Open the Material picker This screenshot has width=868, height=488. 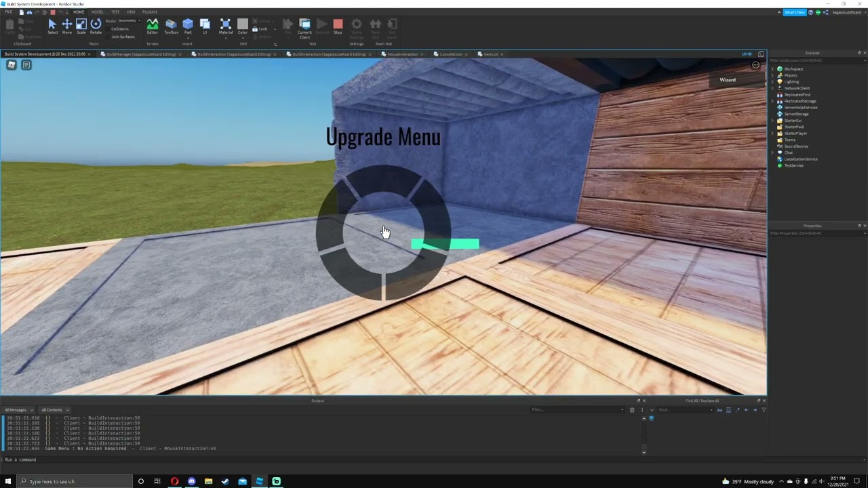(x=226, y=25)
